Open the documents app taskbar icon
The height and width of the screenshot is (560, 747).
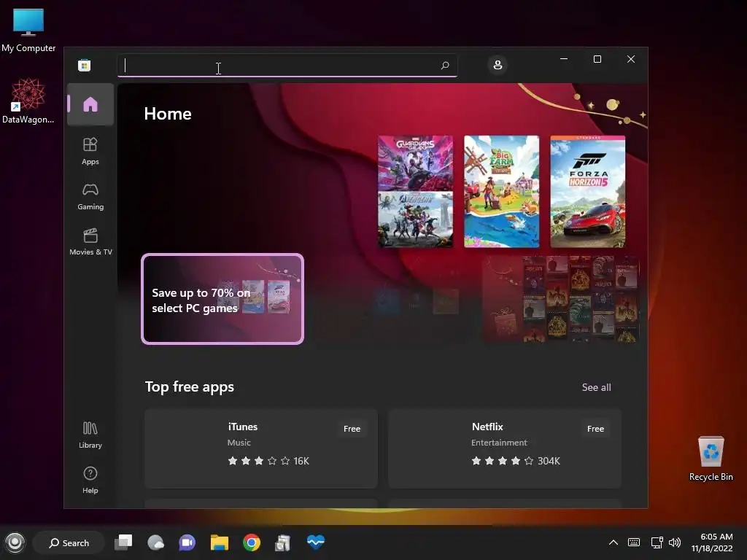point(283,542)
